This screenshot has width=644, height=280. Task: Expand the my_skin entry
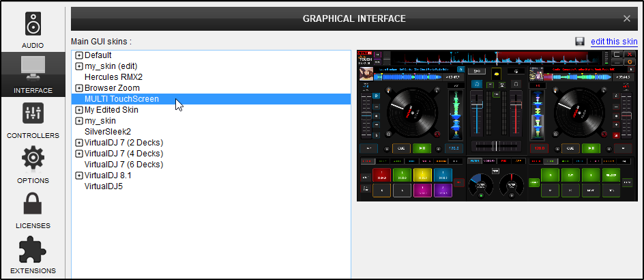point(79,121)
